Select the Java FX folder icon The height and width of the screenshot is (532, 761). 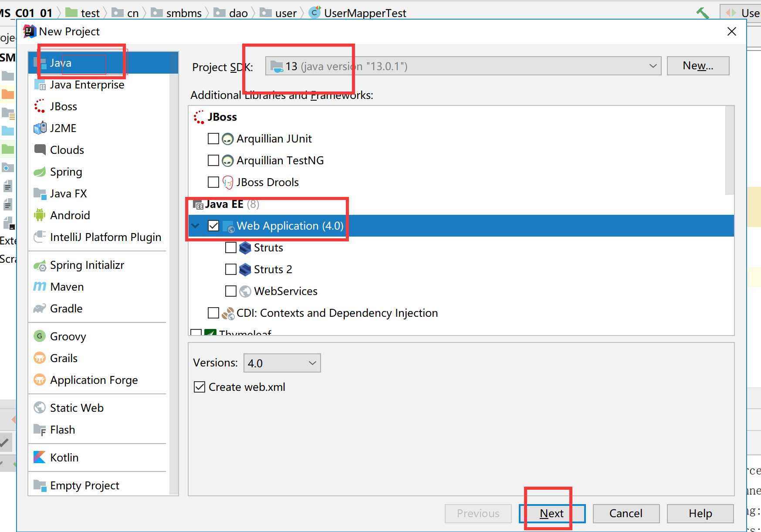click(40, 193)
